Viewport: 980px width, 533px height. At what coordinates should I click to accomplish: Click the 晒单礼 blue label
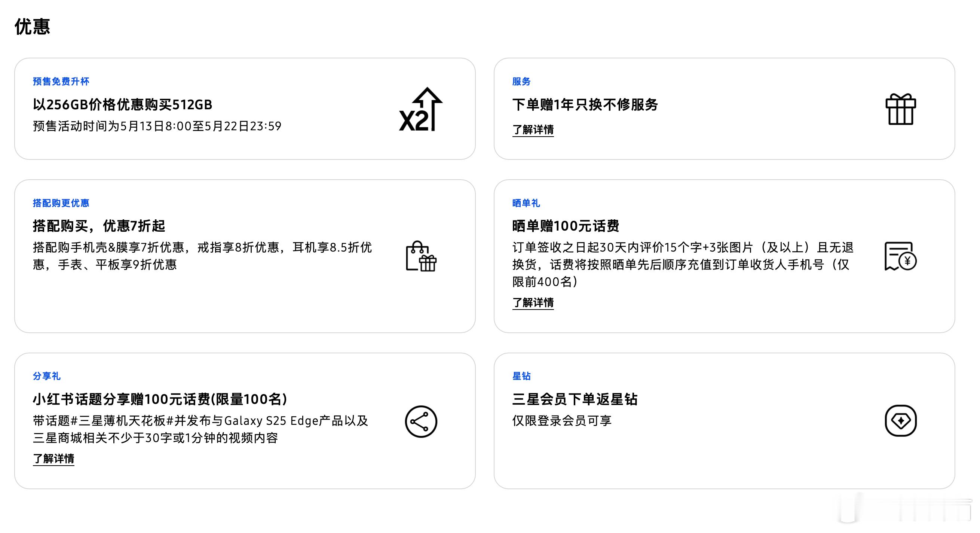(x=526, y=203)
